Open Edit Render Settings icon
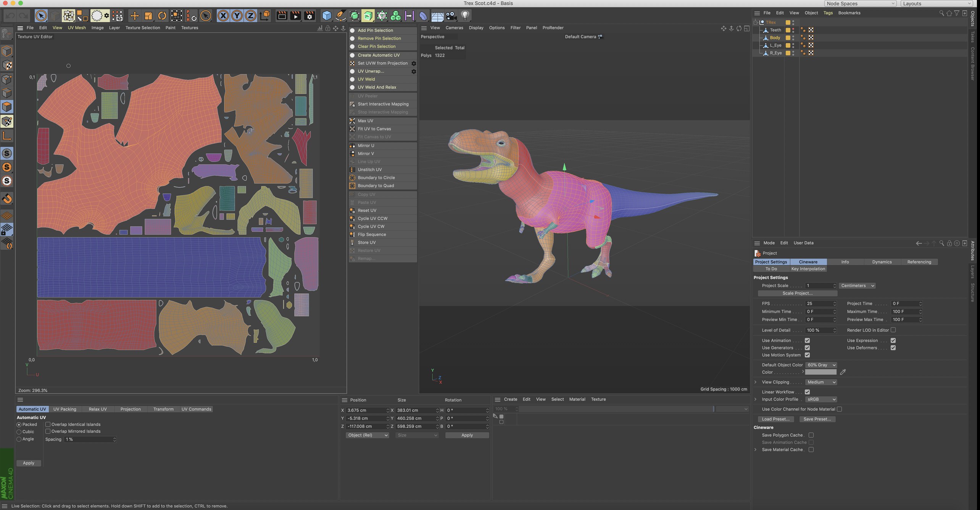 [x=310, y=16]
